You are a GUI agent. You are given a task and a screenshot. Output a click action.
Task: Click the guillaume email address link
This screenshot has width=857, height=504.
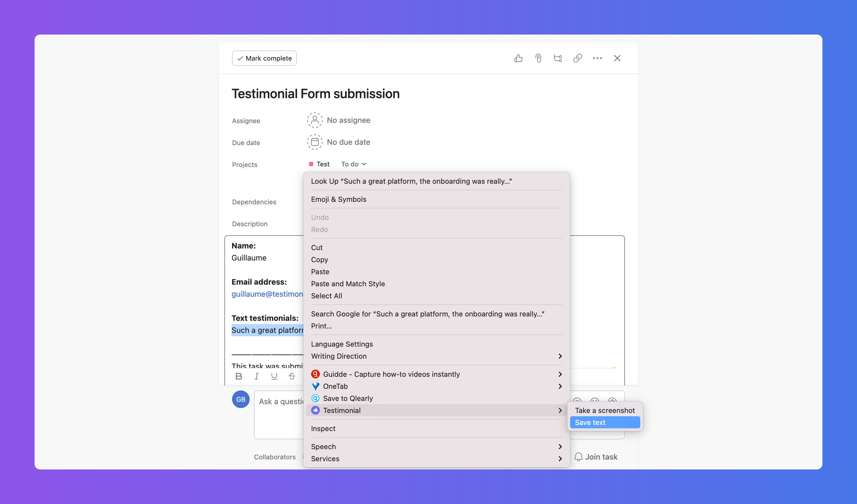[267, 294]
